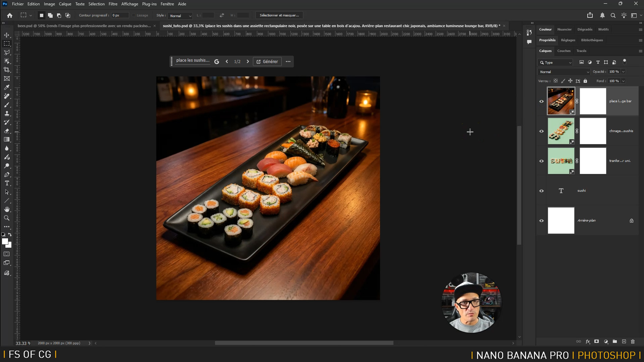Select the Horizontal Type tool
The height and width of the screenshot is (362, 644).
(x=7, y=183)
